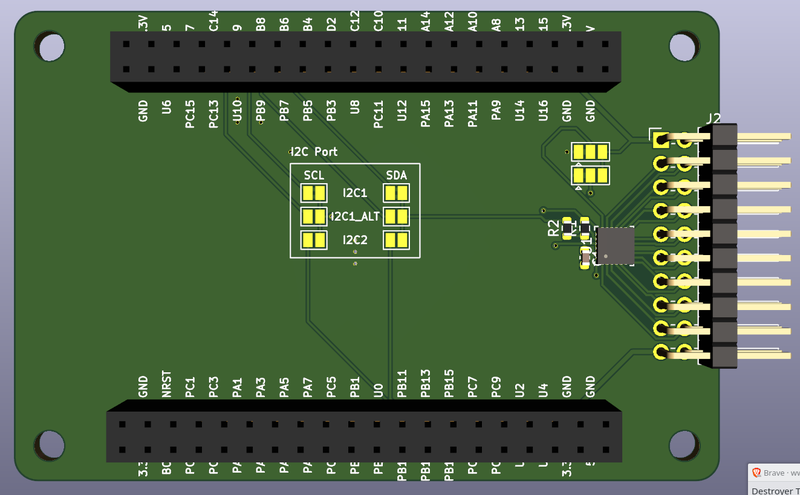800x495 pixels.
Task: Click the I2C Port silkscreen label
Action: [x=313, y=152]
